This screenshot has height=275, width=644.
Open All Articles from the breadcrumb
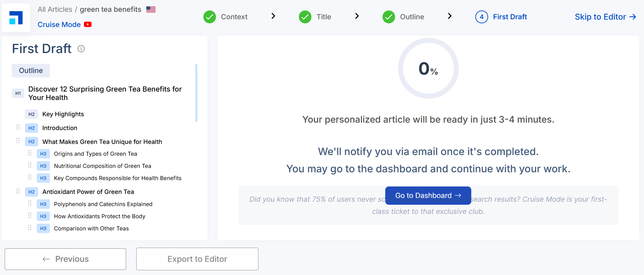tap(55, 9)
